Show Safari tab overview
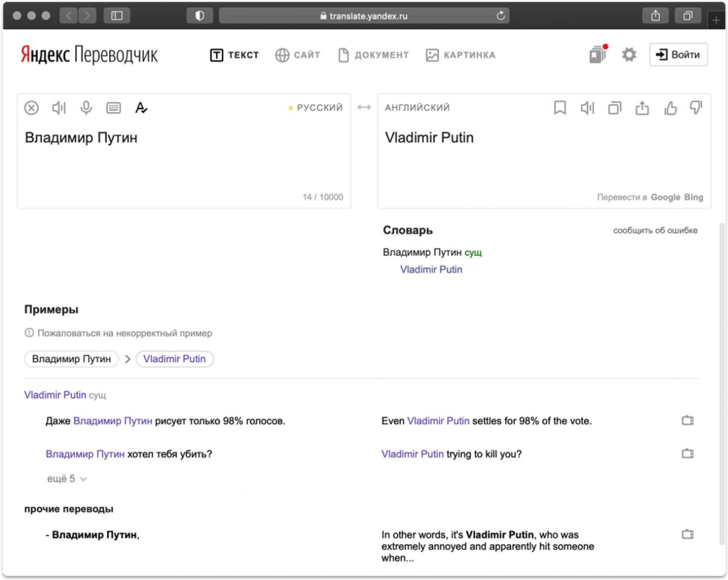 [688, 16]
